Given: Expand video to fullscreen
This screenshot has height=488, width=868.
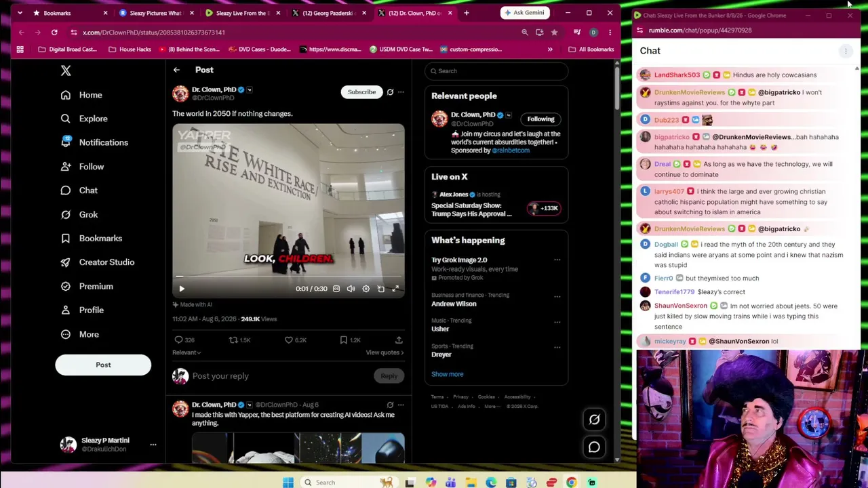Looking at the screenshot, I should tap(395, 289).
